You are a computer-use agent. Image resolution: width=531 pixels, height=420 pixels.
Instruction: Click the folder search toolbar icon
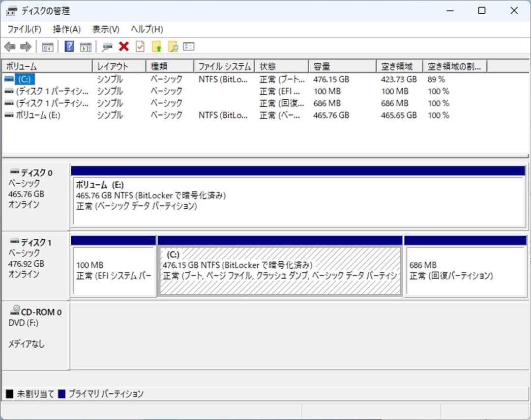tap(173, 47)
